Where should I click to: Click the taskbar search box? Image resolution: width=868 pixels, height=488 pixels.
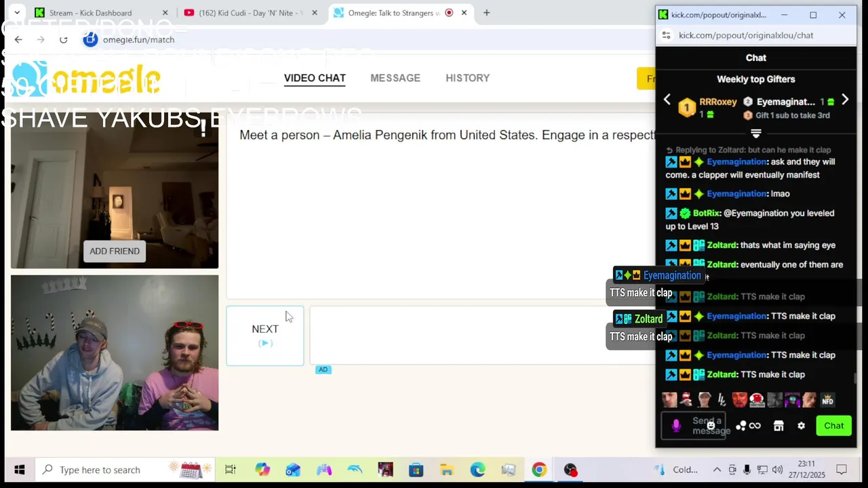125,470
